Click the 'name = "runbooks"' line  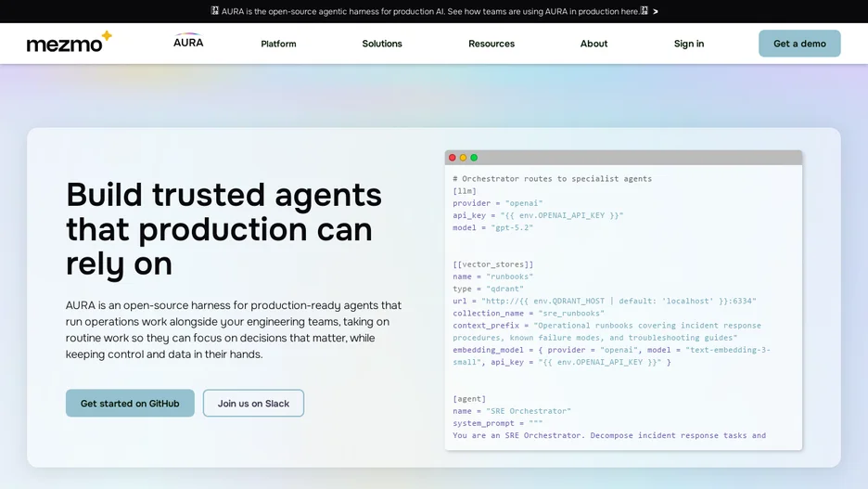492,277
